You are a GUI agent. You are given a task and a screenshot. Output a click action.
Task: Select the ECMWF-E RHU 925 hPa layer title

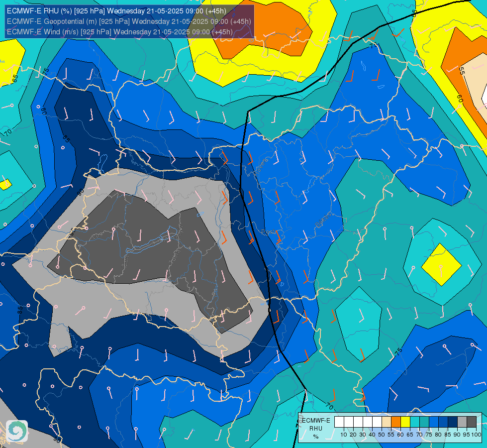click(x=116, y=11)
